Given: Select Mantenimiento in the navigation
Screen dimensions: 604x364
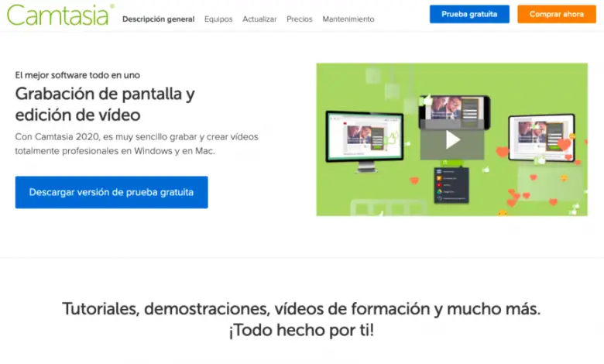Looking at the screenshot, I should click(348, 19).
